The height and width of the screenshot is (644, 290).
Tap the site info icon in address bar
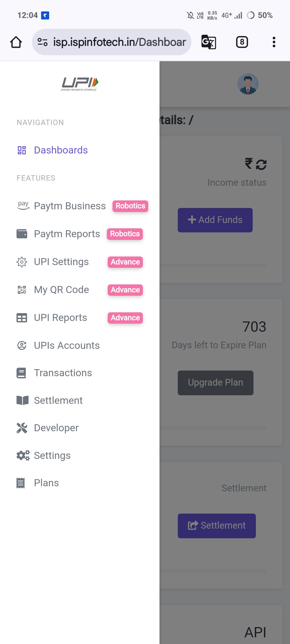42,42
